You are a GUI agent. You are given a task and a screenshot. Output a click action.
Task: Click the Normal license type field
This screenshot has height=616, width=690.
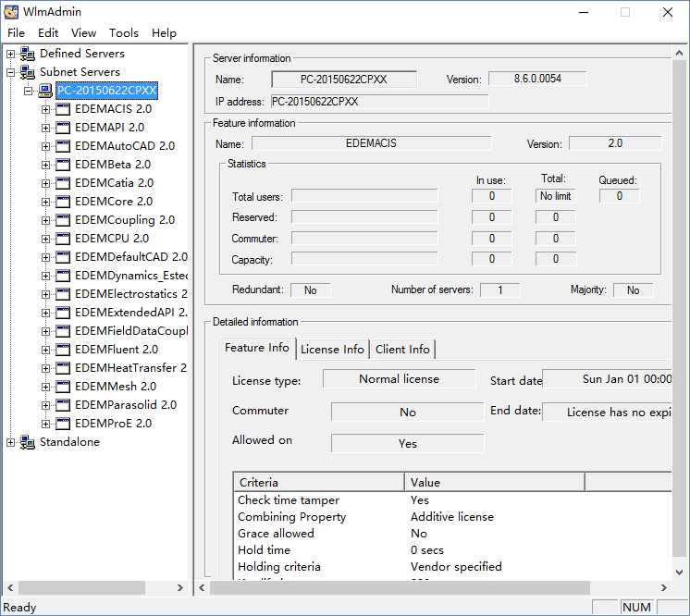pos(400,379)
